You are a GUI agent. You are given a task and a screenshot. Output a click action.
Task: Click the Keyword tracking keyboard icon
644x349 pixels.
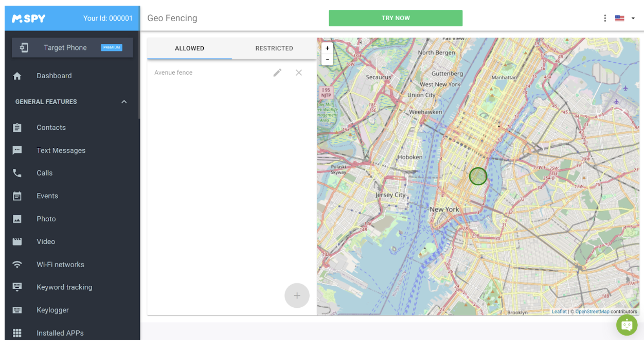click(17, 287)
